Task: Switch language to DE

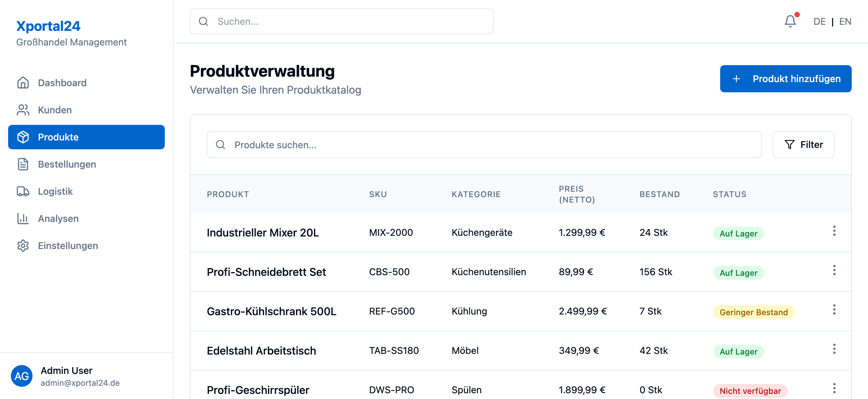Action: pos(820,21)
